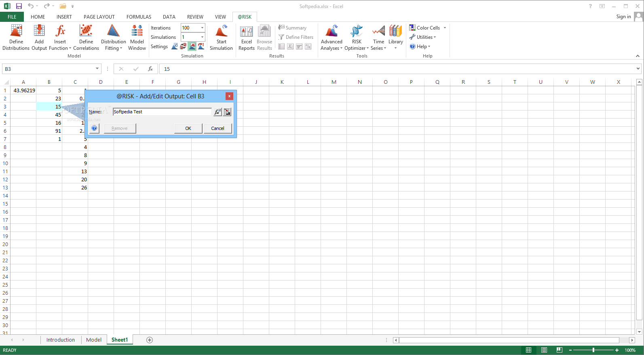Open the FILE tab
The image size is (644, 355).
pyautogui.click(x=12, y=17)
